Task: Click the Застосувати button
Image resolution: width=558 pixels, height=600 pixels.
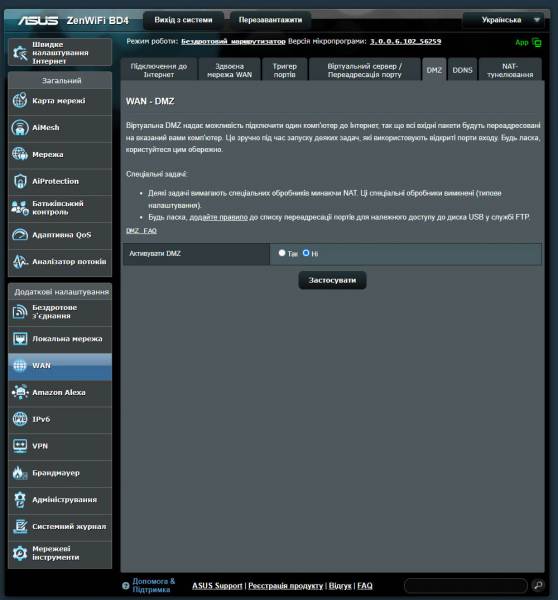Action: click(332, 280)
